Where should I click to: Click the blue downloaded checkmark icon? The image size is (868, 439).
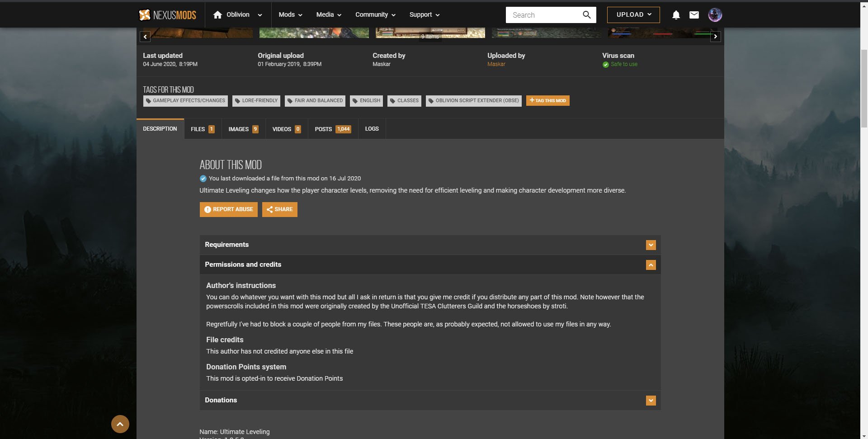tap(203, 179)
